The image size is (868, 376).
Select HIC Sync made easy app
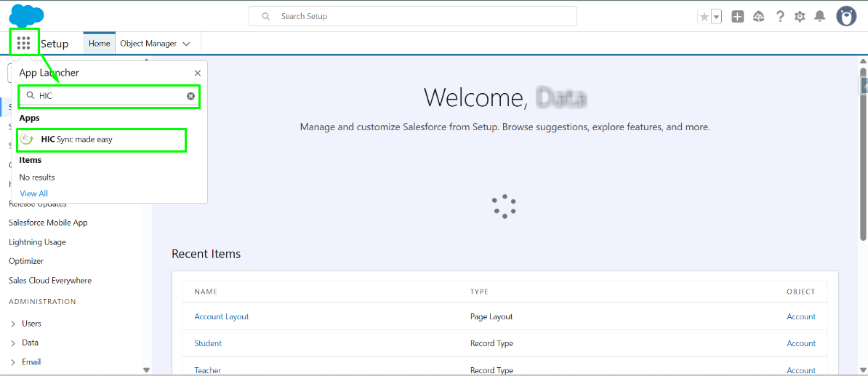pos(76,139)
